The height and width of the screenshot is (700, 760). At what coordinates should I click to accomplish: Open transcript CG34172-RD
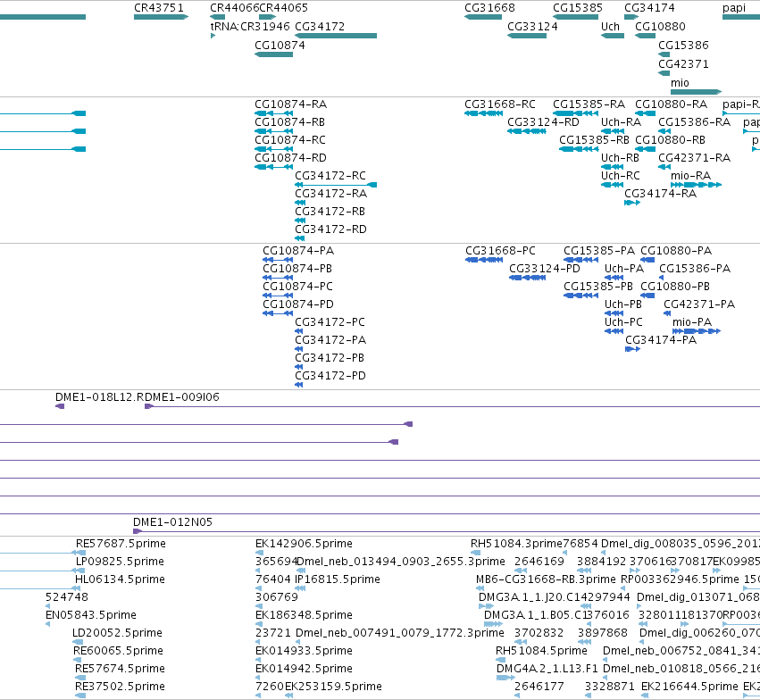point(299,238)
